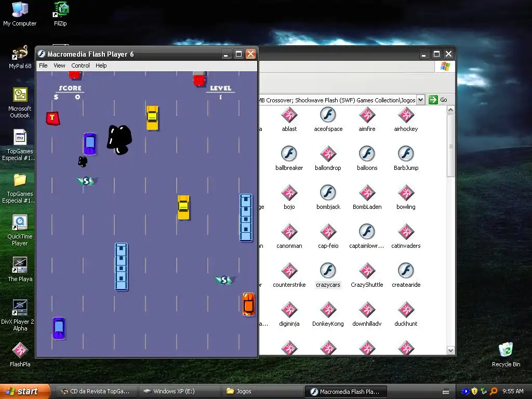Image resolution: width=532 pixels, height=399 pixels.
Task: Switch to Windows XP (E:) taskbar window
Action: click(179, 391)
